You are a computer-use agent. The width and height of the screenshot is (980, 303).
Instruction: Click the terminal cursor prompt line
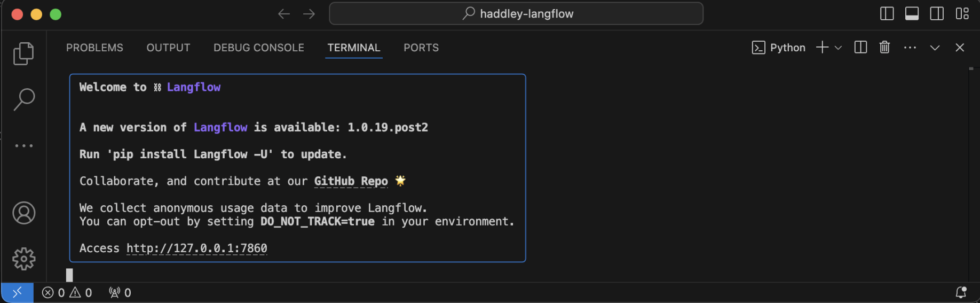(69, 275)
